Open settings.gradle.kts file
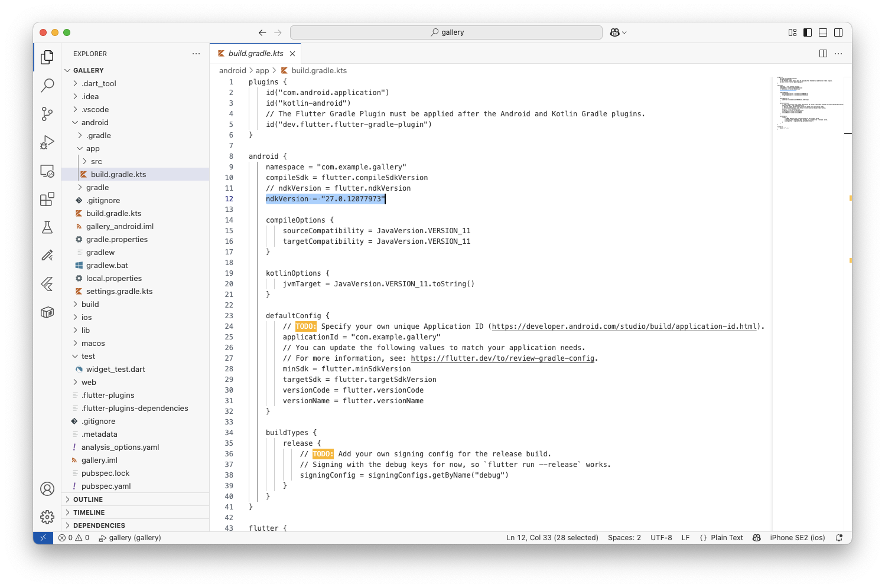The height and width of the screenshot is (588, 885). tap(135, 291)
